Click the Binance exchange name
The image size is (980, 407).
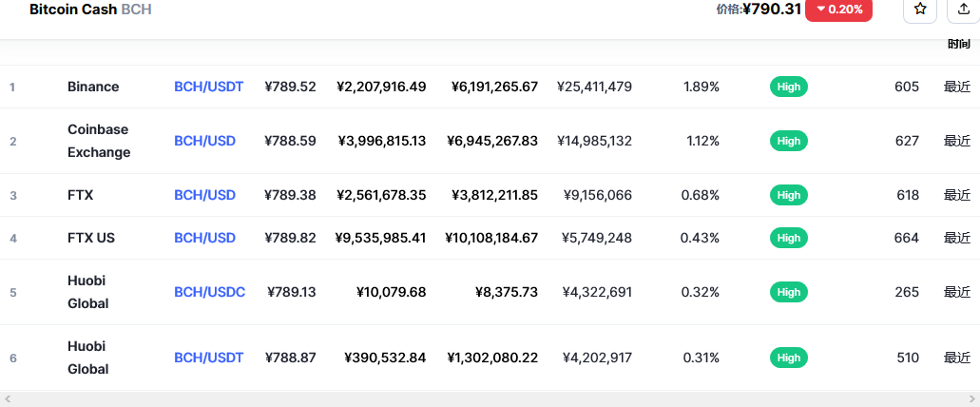click(93, 87)
